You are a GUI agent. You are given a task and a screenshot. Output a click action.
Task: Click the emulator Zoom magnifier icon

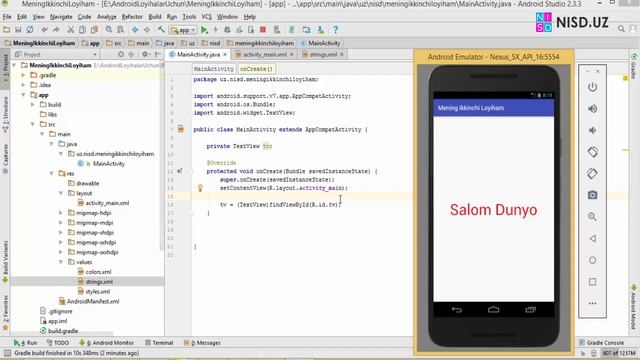[592, 217]
